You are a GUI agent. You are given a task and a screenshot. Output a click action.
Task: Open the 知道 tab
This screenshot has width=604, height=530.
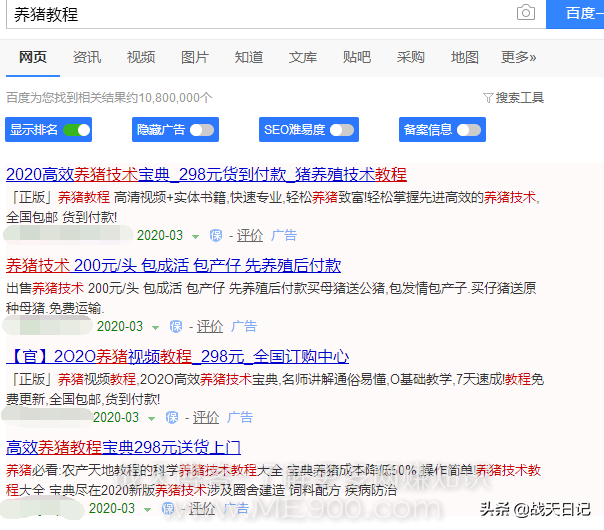249,57
